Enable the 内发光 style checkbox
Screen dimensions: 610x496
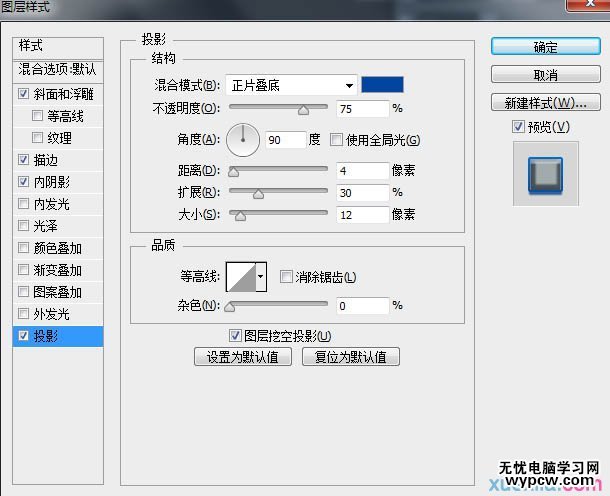23,203
